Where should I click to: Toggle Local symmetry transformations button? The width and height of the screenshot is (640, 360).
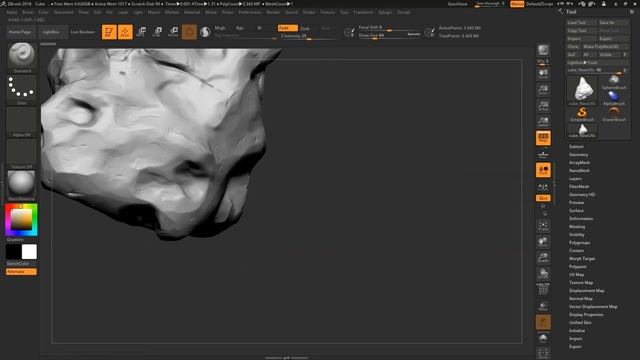[x=543, y=170]
